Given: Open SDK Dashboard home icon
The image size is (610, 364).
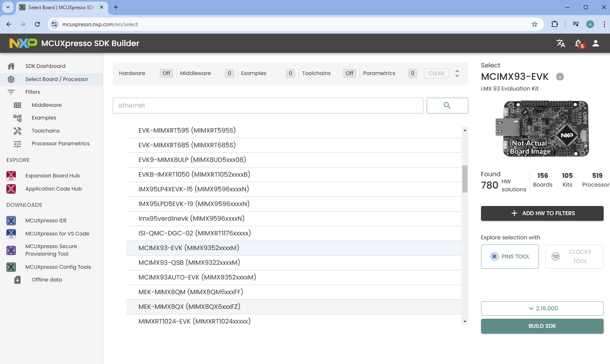Looking at the screenshot, I should coord(11,66).
